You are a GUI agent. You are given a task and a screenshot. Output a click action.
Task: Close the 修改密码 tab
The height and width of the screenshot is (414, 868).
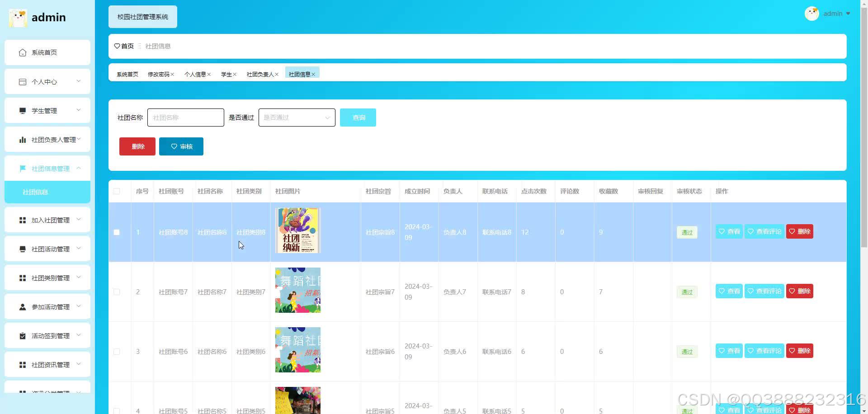[172, 75]
